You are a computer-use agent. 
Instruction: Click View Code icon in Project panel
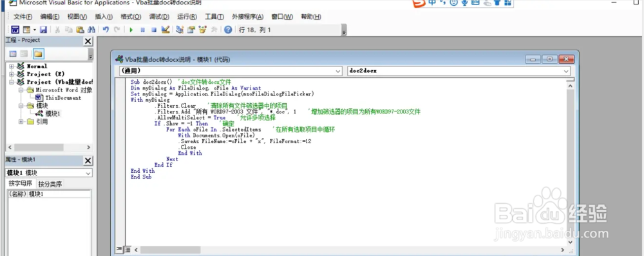(x=13, y=54)
